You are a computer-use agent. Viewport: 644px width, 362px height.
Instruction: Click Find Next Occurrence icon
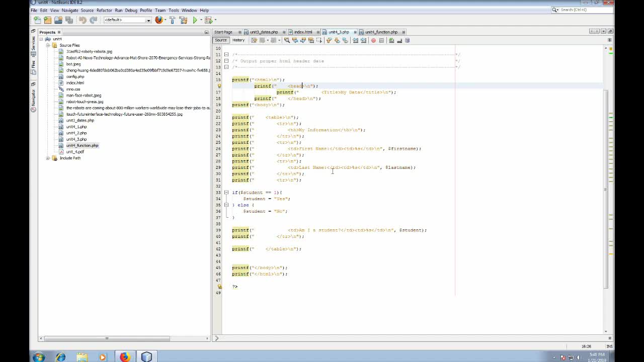coord(303,40)
